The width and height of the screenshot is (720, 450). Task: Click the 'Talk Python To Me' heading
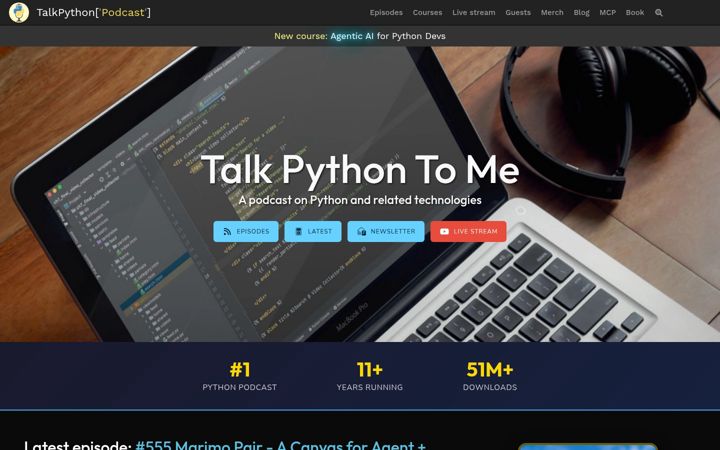pos(360,170)
